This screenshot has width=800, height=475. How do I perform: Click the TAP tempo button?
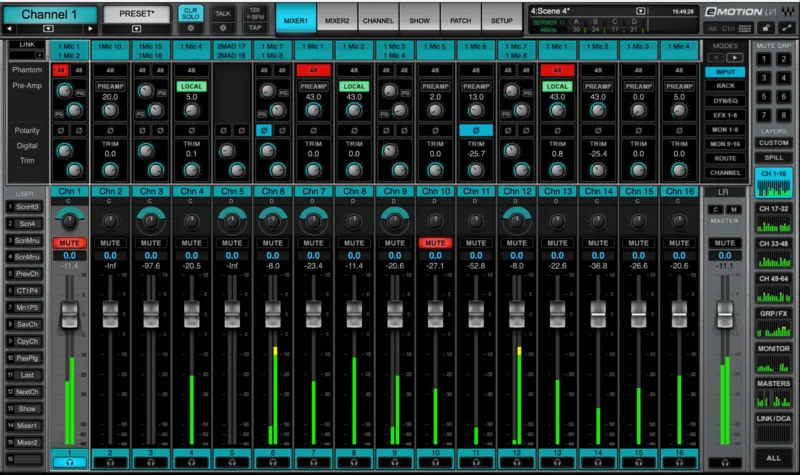tap(255, 28)
